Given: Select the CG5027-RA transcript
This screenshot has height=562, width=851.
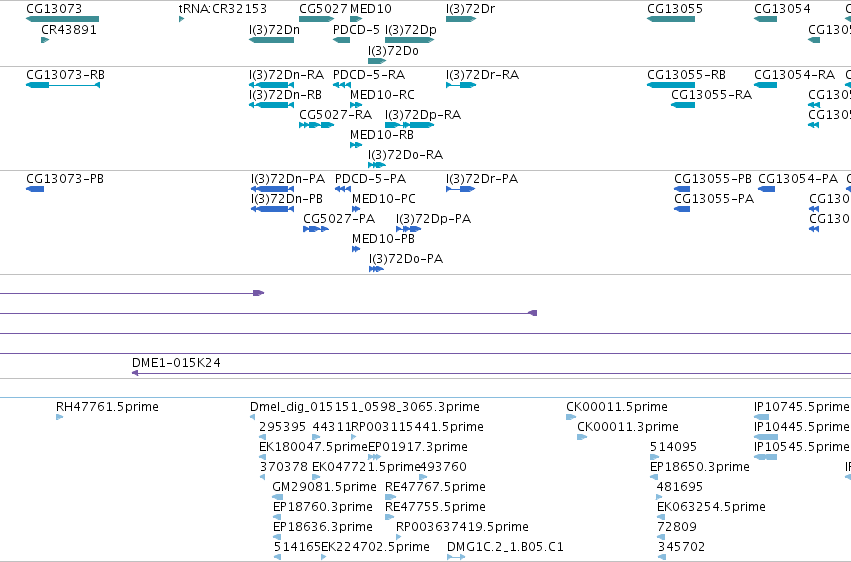Looking at the screenshot, I should point(316,125).
